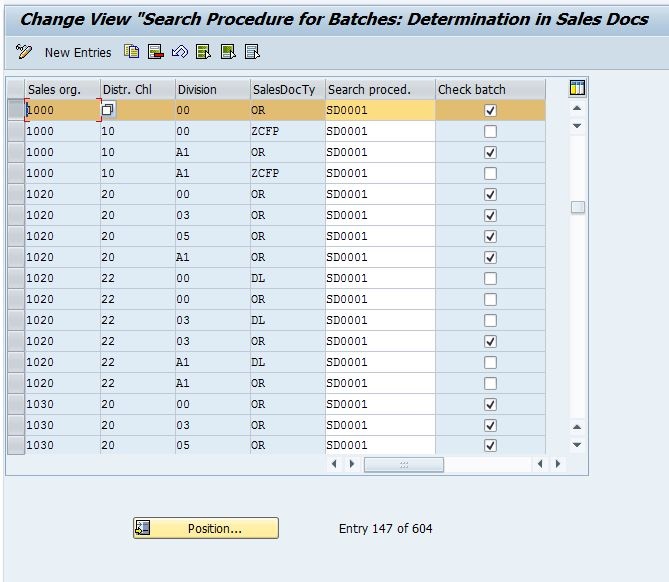
Task: Click the scroll-right arrow just left of horizontal thumb
Action: pyautogui.click(x=352, y=464)
